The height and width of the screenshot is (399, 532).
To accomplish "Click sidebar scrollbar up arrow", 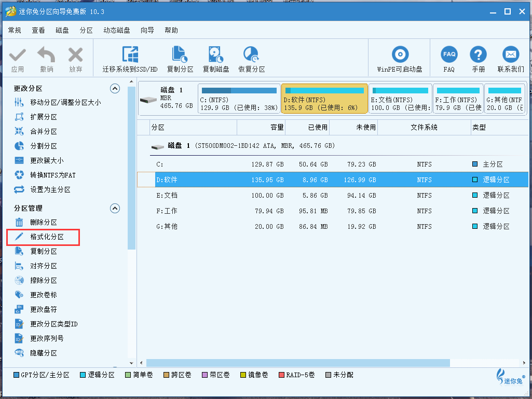I will coord(131,82).
